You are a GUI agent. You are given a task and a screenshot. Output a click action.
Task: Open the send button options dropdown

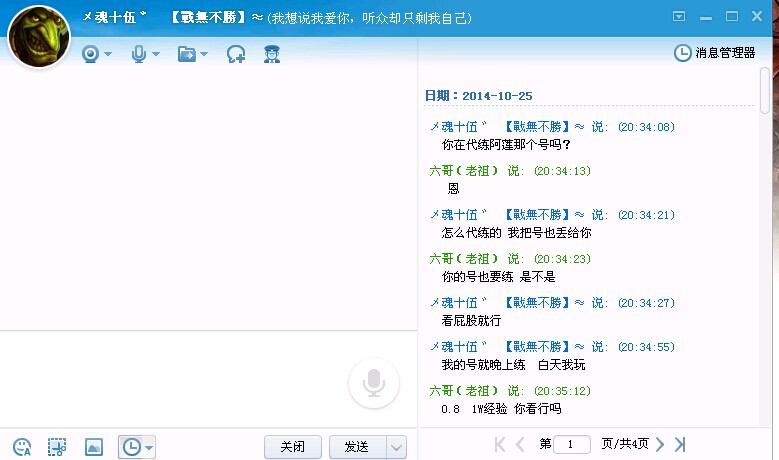pyautogui.click(x=396, y=447)
